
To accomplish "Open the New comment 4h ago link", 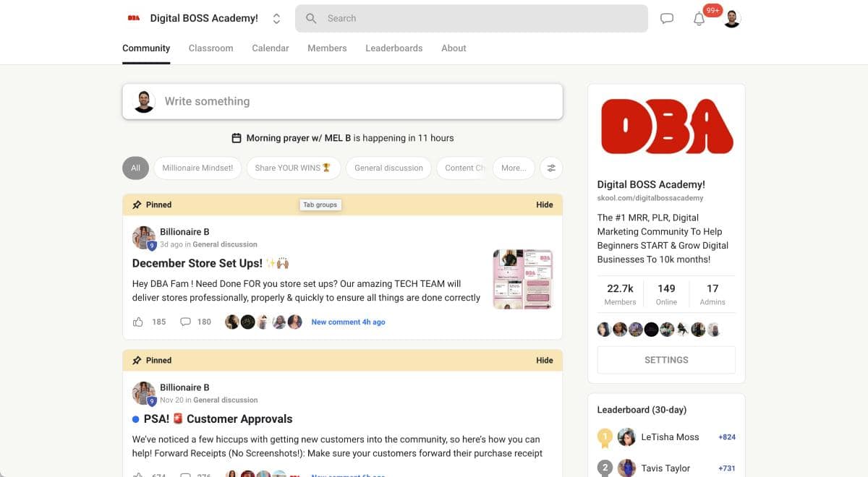I will (348, 322).
